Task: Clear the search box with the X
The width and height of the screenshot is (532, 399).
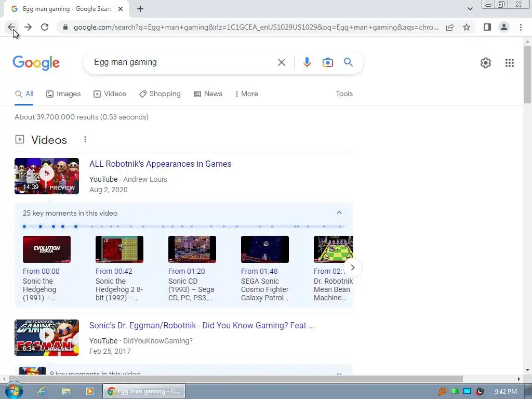Action: [282, 62]
